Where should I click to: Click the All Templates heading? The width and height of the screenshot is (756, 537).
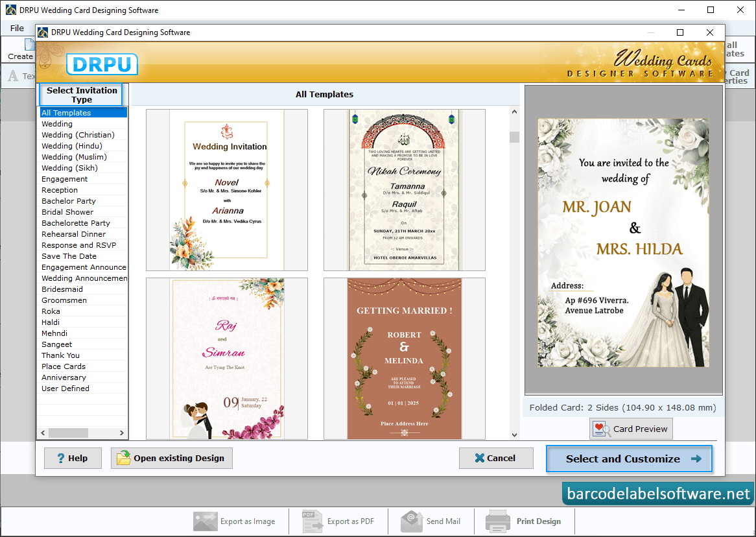coord(324,95)
